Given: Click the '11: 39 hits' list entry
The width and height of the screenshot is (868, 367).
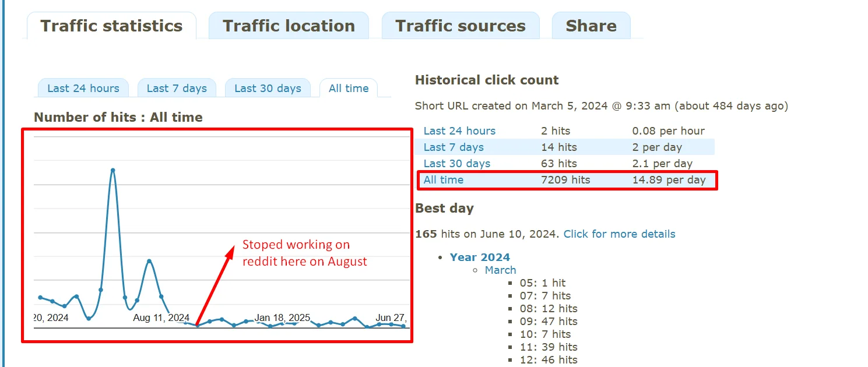Looking at the screenshot, I should tap(549, 347).
